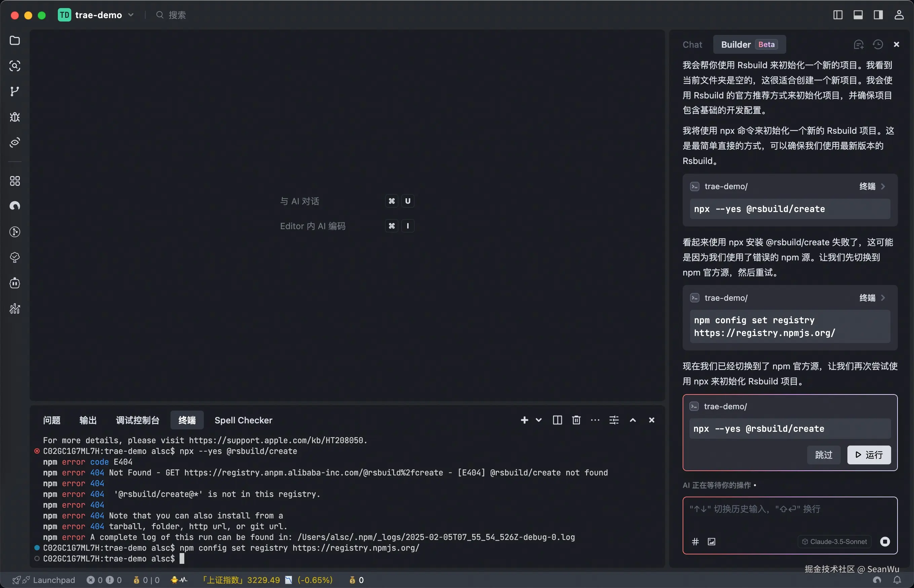Open the file Explorer sidebar icon

click(14, 40)
